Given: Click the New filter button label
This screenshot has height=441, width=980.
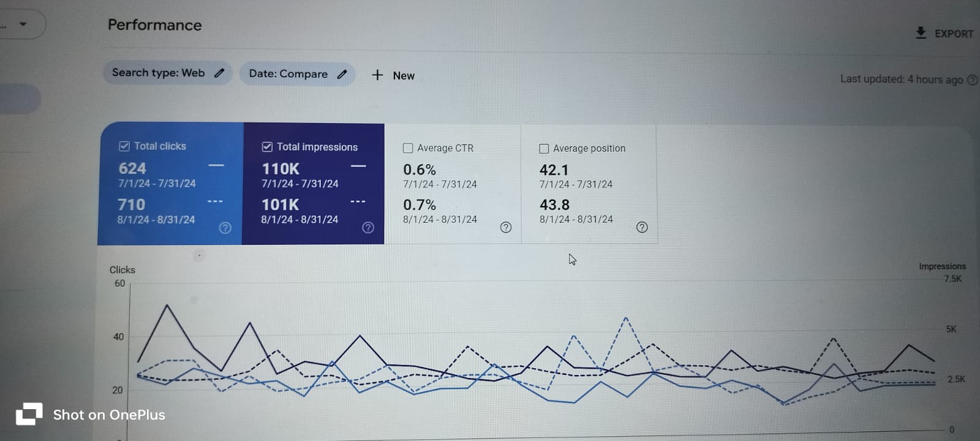Looking at the screenshot, I should pos(404,76).
